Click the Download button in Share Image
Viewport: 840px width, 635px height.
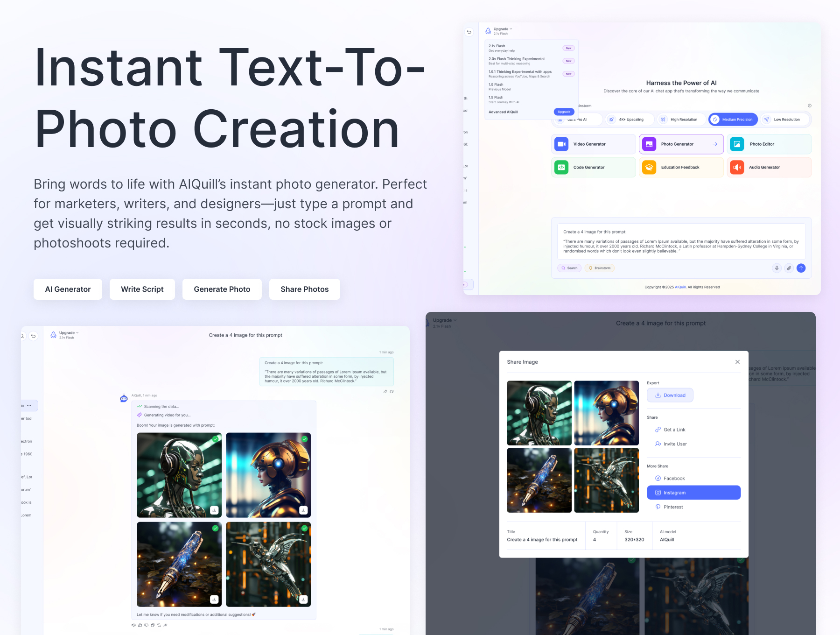coord(670,395)
